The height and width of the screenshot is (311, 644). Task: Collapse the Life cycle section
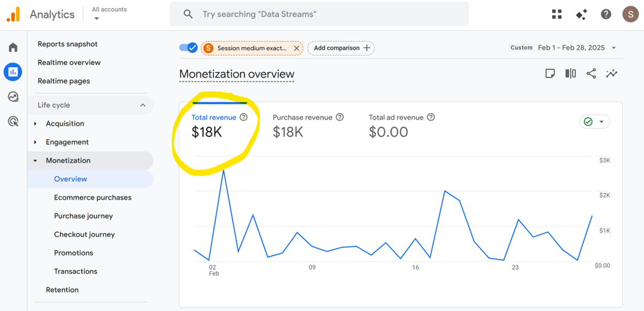pos(142,105)
